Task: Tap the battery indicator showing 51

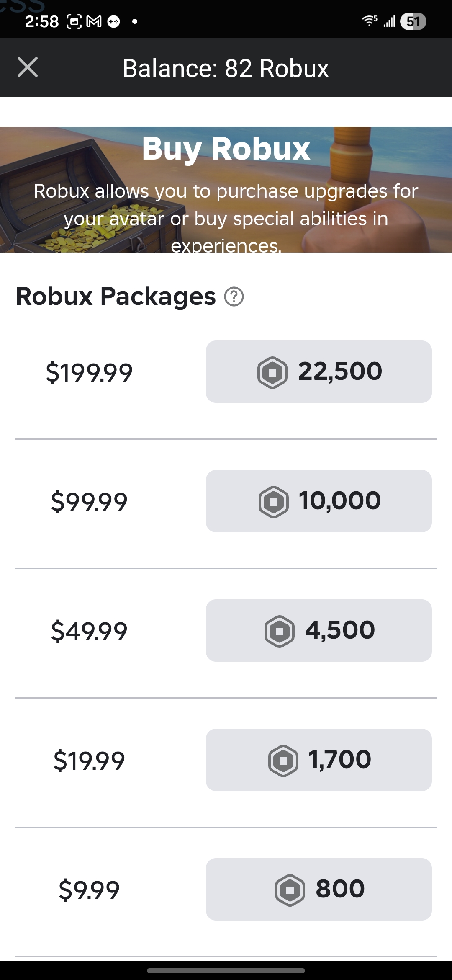Action: (x=413, y=21)
